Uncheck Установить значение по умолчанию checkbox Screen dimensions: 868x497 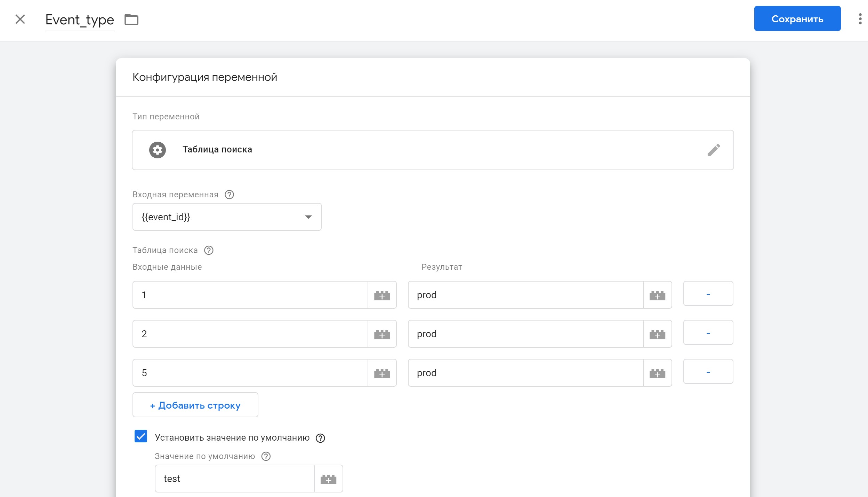point(141,436)
